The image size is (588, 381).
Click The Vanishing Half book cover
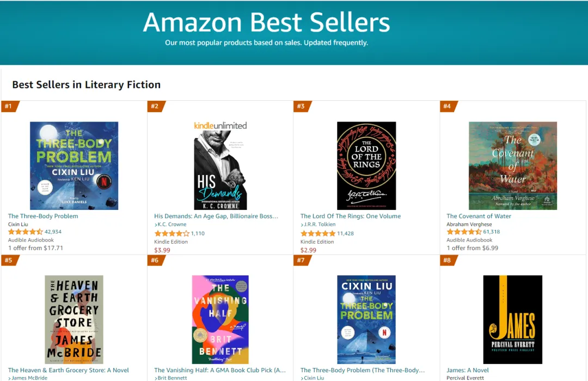(x=220, y=319)
